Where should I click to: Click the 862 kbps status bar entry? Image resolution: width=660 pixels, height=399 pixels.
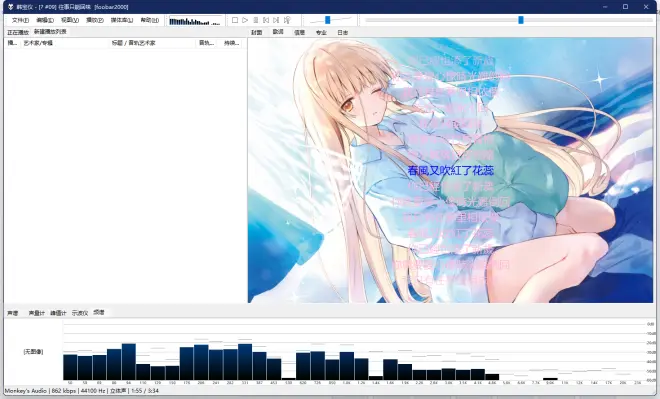click(x=64, y=391)
